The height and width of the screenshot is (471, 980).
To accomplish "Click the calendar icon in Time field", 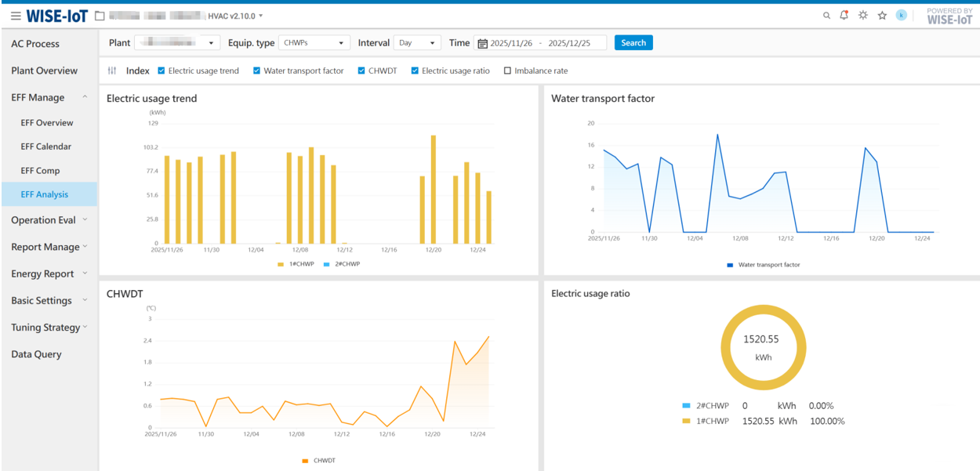I will point(482,43).
